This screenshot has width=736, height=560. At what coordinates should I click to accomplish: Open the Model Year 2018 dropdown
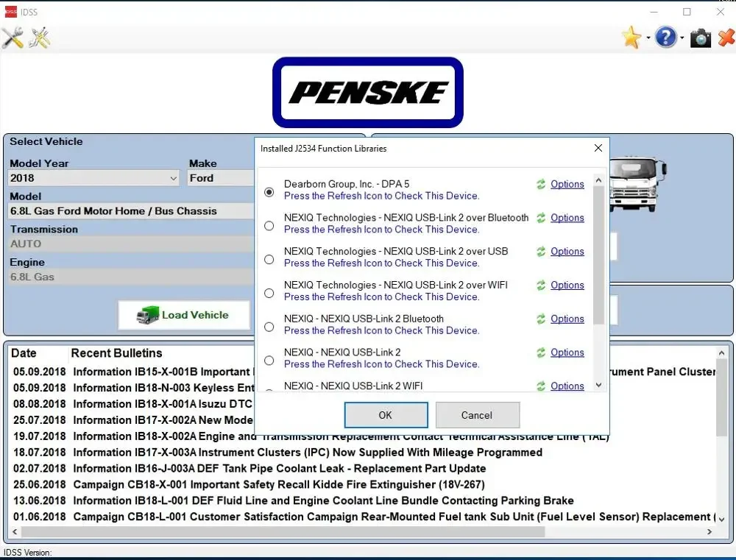point(94,178)
